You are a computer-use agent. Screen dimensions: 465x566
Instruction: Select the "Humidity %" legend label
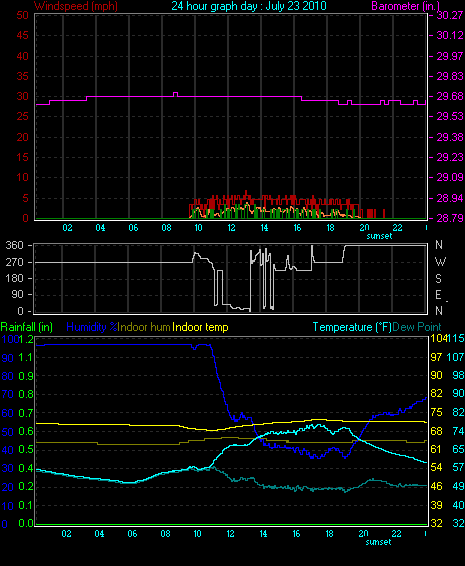click(x=92, y=327)
